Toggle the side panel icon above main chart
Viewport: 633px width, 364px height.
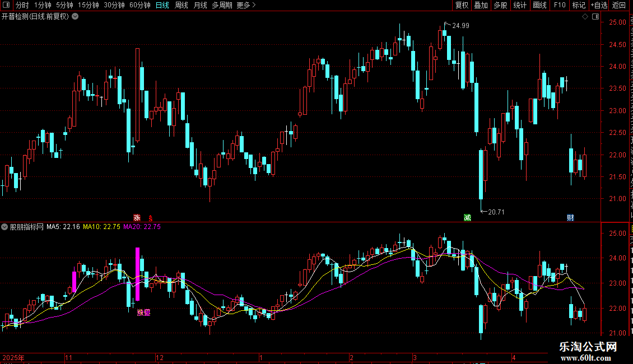[x=595, y=17]
